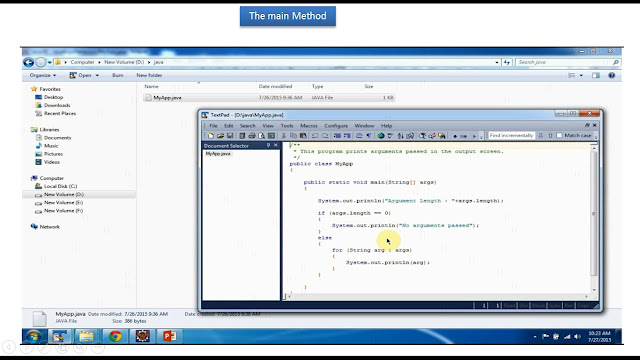Open TextPad Configure menu
The image size is (640, 360).
(x=336, y=126)
